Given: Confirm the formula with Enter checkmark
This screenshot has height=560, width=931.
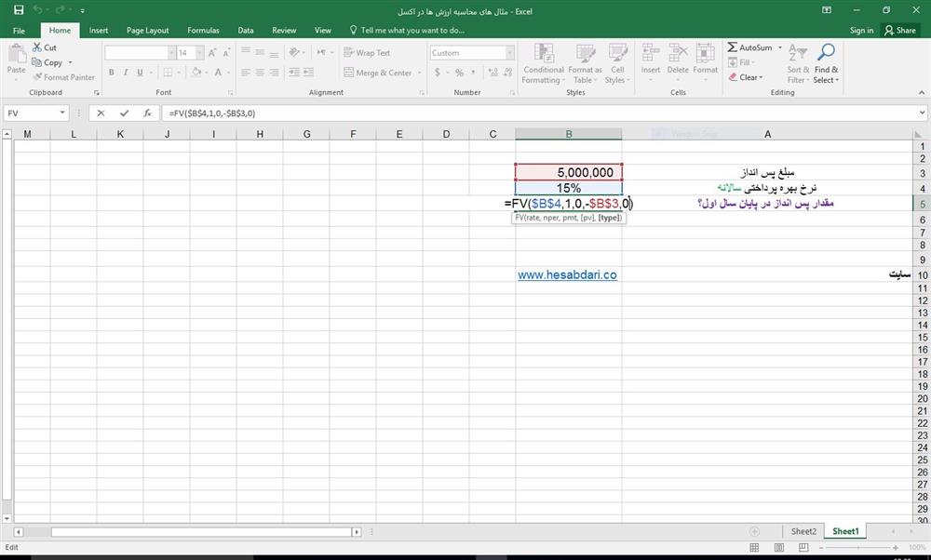Looking at the screenshot, I should coord(124,113).
